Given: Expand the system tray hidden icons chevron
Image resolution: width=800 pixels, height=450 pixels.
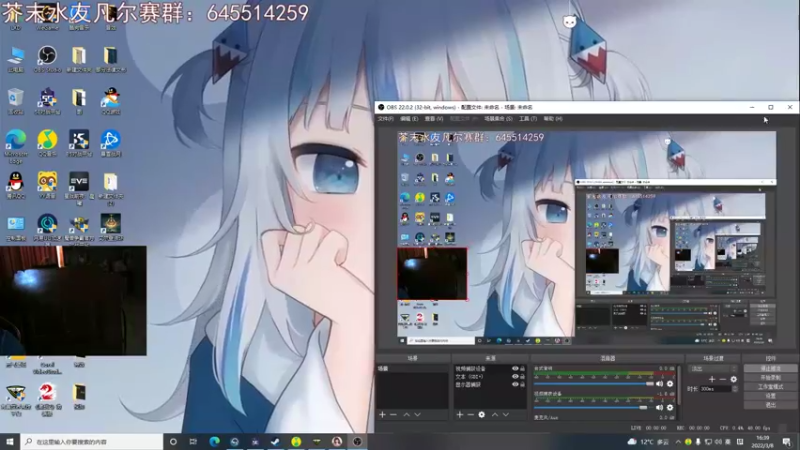Looking at the screenshot, I should click(678, 442).
